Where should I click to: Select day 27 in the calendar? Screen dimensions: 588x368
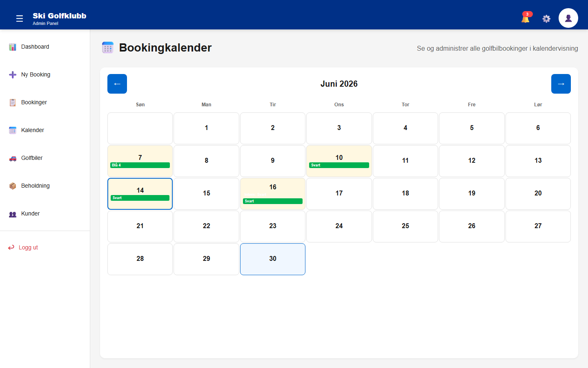[538, 227]
